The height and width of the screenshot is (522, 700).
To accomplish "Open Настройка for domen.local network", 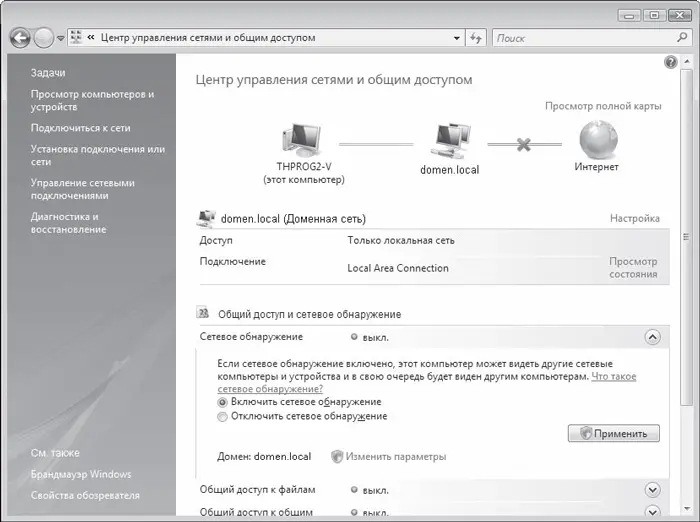I will [x=634, y=218].
